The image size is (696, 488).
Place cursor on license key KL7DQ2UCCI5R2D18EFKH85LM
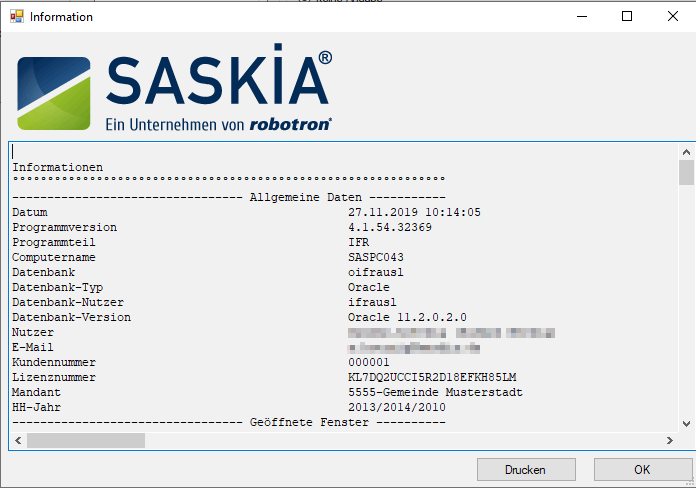click(431, 378)
